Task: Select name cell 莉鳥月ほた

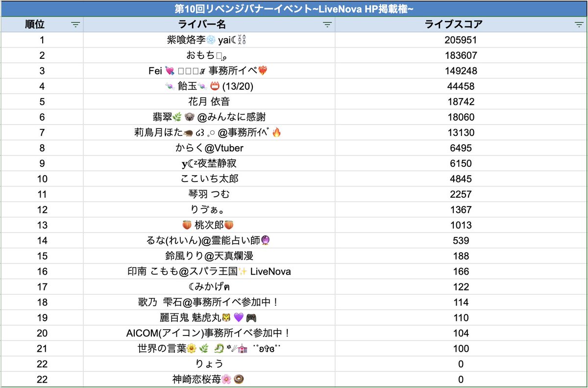Action: point(209,133)
